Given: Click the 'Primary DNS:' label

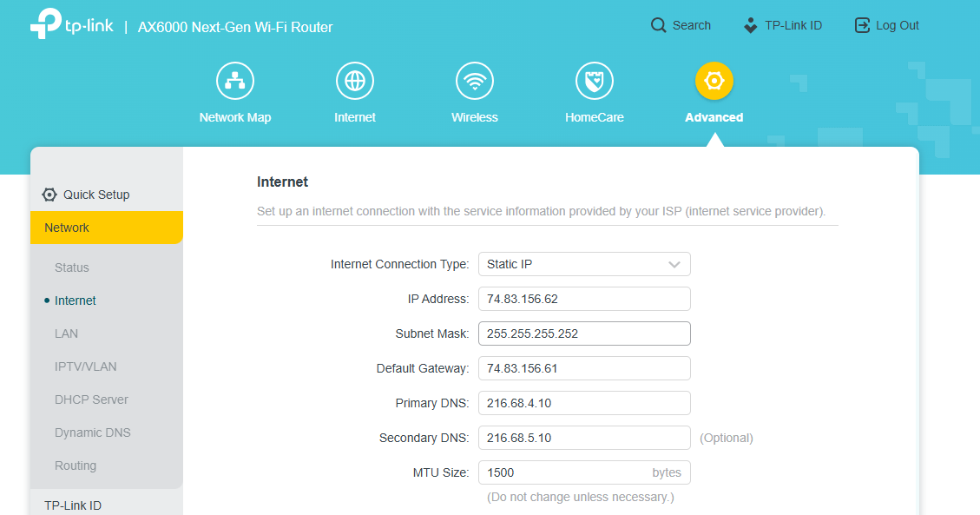Looking at the screenshot, I should (x=432, y=403).
